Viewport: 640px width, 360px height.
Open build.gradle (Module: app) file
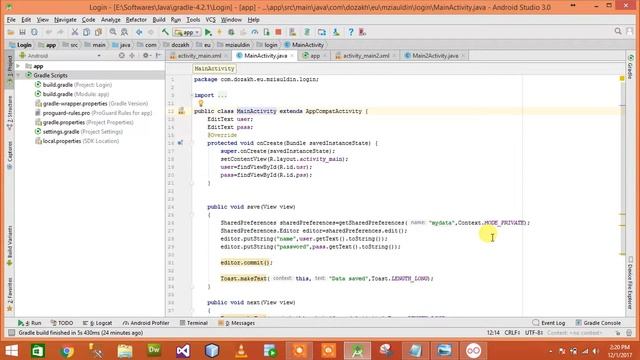[x=76, y=94]
